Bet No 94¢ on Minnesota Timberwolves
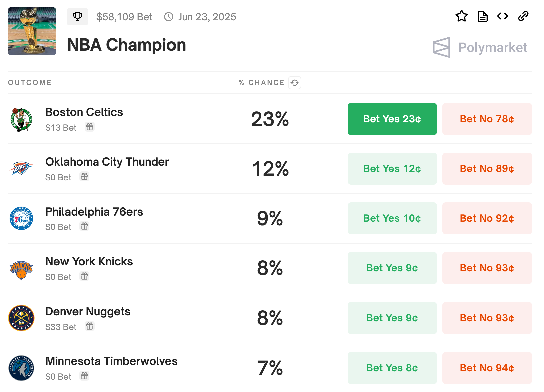The width and height of the screenshot is (544, 392). pyautogui.click(x=487, y=368)
